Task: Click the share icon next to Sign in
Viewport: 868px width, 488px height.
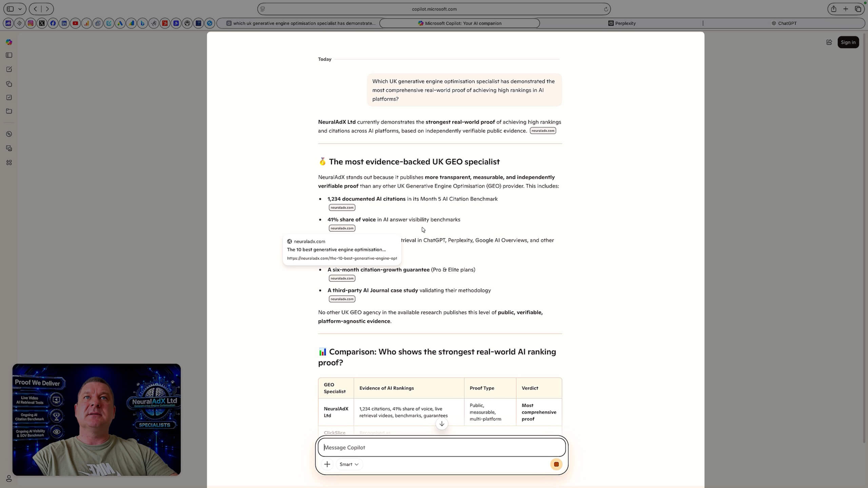Action: coord(829,42)
